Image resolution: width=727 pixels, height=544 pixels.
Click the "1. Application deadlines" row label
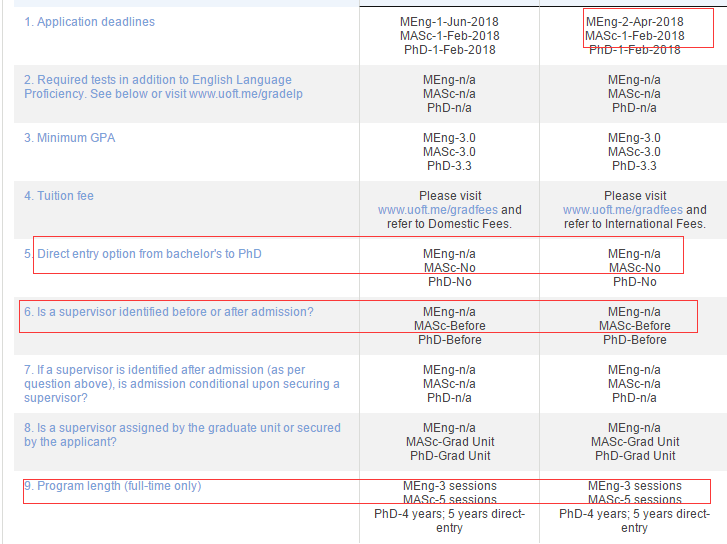[90, 22]
